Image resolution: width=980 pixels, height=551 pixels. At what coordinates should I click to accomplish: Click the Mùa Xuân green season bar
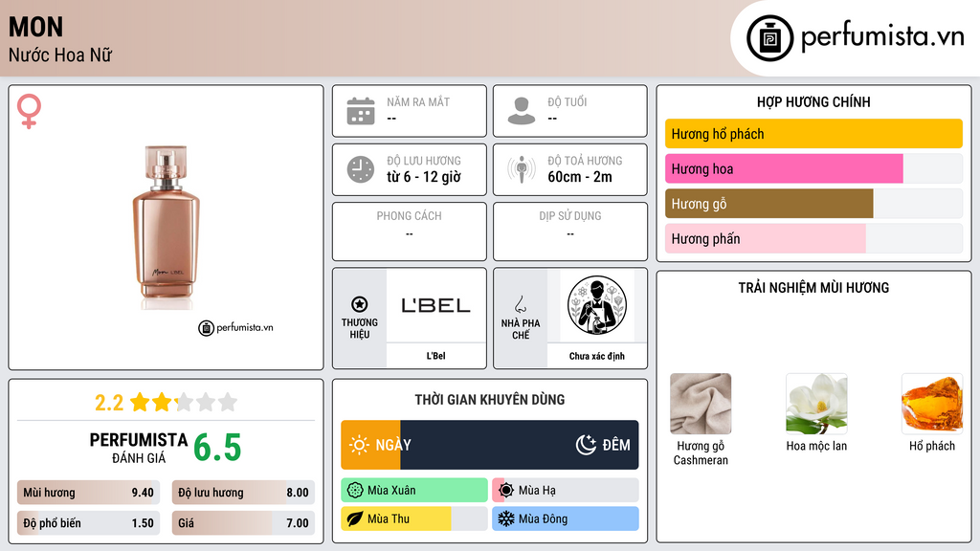(x=414, y=491)
